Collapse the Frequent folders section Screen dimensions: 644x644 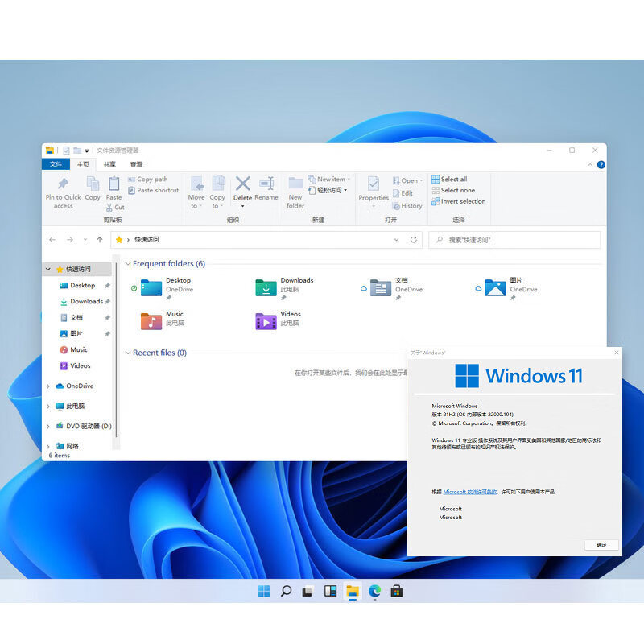tap(128, 263)
